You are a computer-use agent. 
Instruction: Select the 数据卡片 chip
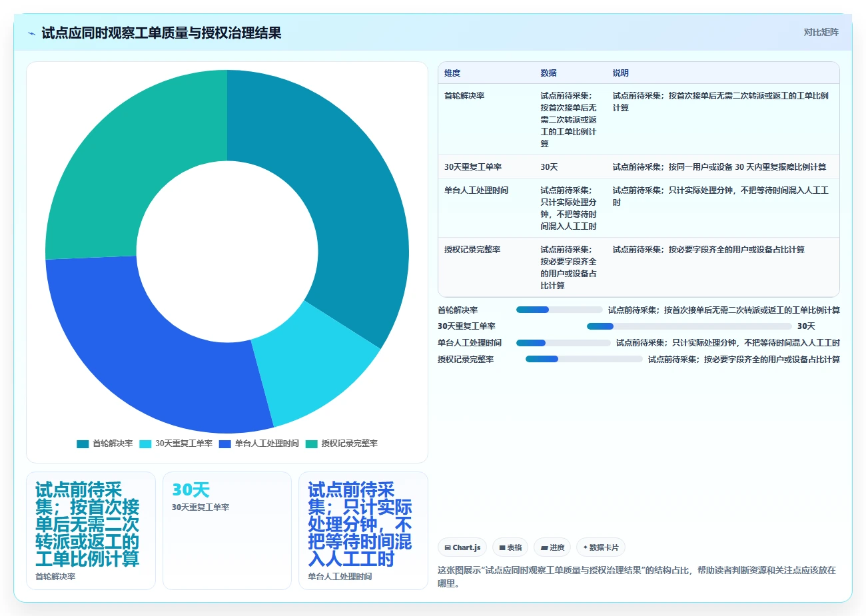coord(601,547)
